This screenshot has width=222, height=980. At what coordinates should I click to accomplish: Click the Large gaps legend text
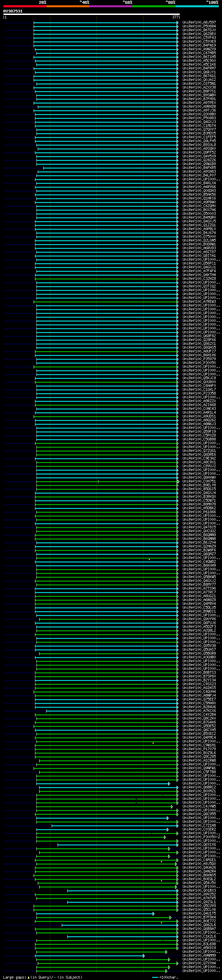pos(43,977)
